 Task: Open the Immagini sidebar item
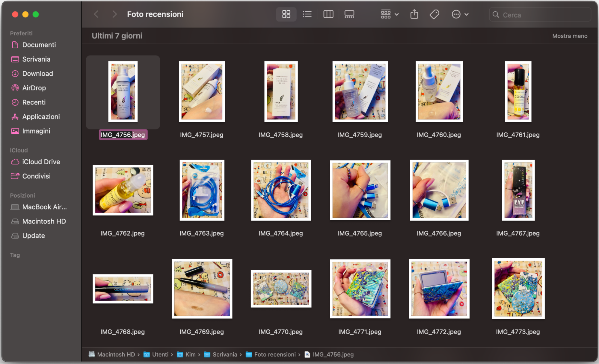tap(36, 131)
